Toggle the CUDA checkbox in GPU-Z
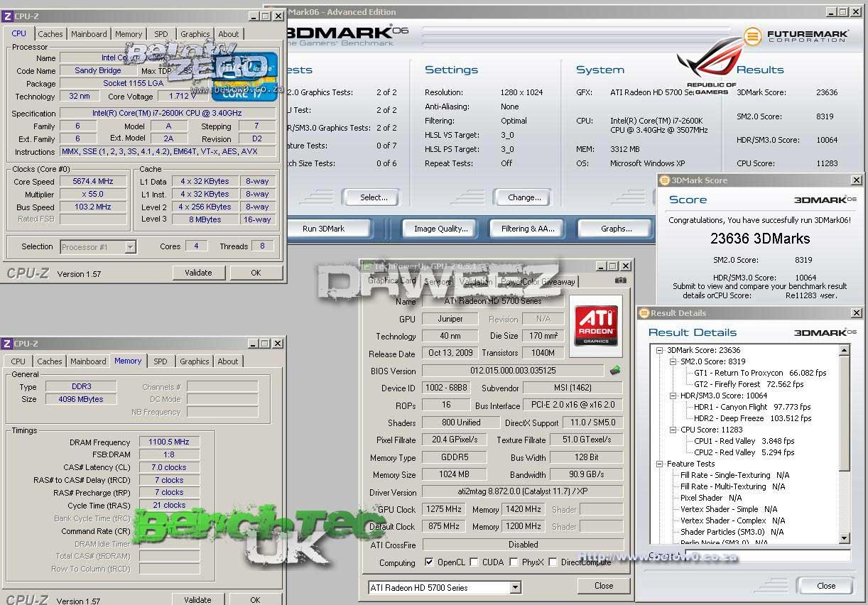The height and width of the screenshot is (605, 868). [x=474, y=562]
